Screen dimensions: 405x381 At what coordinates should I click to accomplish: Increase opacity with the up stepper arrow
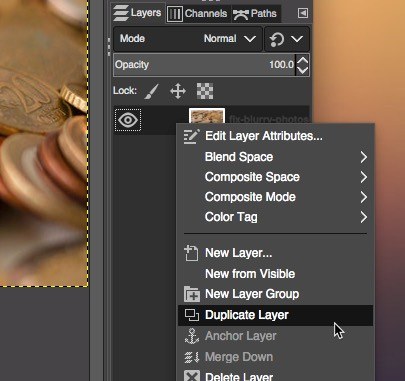pos(303,60)
